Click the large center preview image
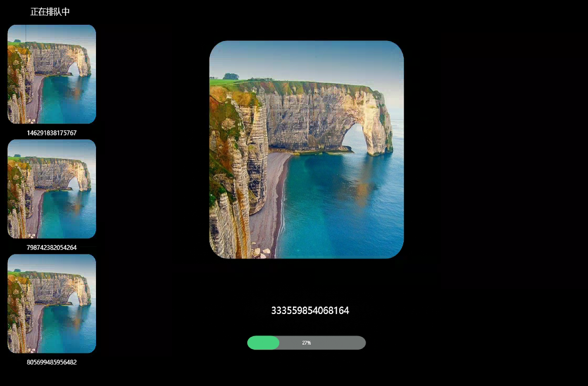Viewport: 588px width, 386px height. pos(306,149)
